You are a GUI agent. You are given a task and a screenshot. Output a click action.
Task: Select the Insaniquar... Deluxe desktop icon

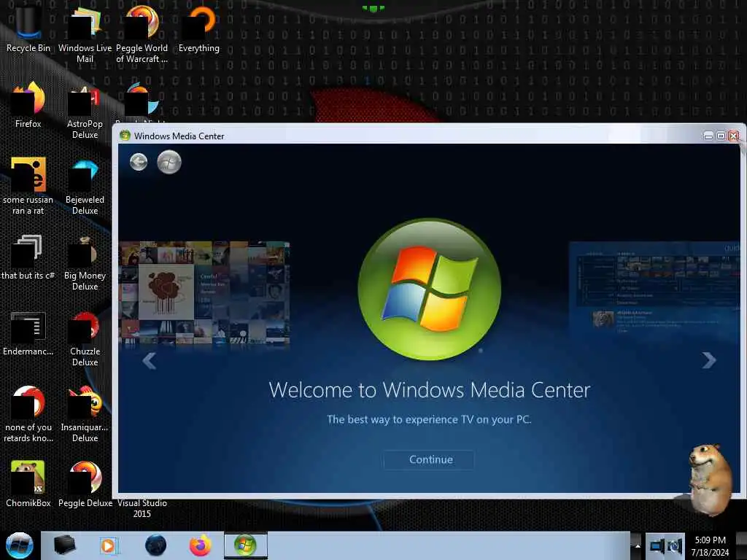coord(85,414)
